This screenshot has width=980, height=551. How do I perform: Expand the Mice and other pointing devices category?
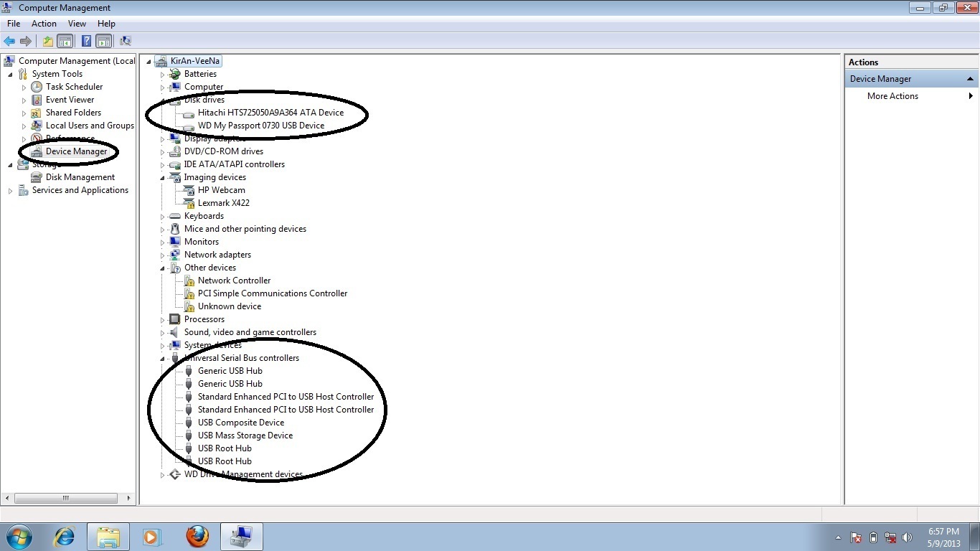163,229
